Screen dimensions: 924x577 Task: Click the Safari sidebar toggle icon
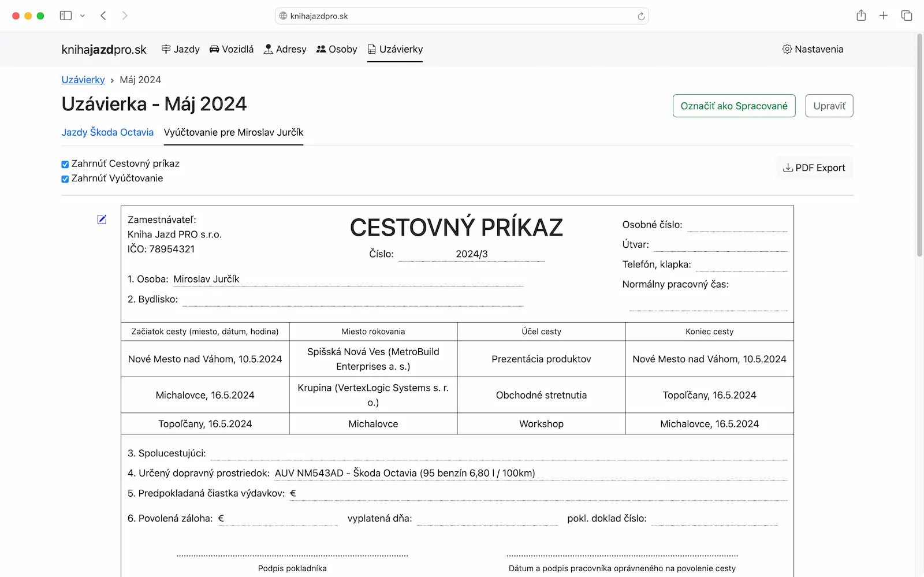pyautogui.click(x=66, y=16)
